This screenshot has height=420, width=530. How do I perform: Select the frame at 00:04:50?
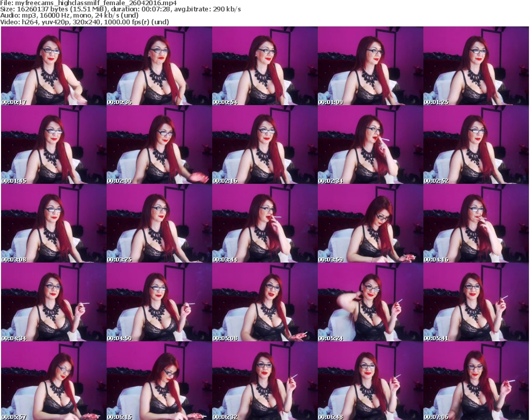point(159,302)
